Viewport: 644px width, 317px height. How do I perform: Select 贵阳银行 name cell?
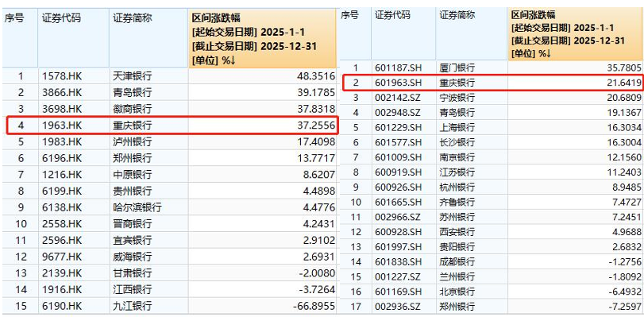click(457, 247)
